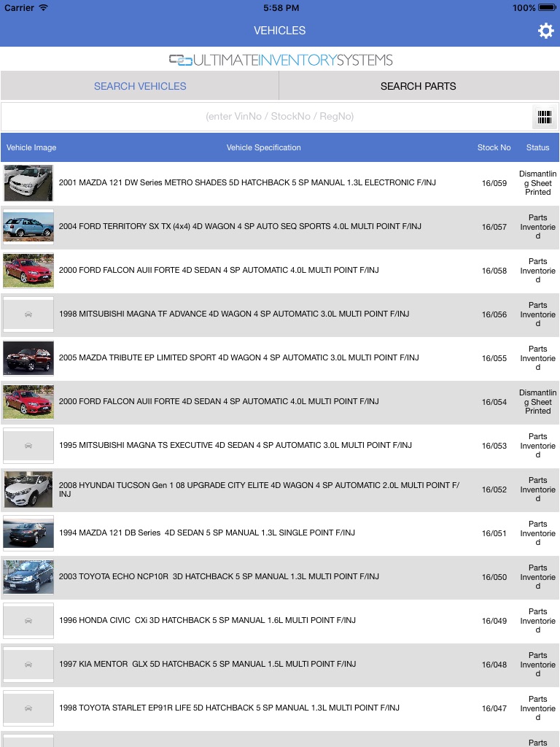Click Parts Inventoried status for 16/057
Image resolution: width=560 pixels, height=747 pixels.
click(537, 228)
